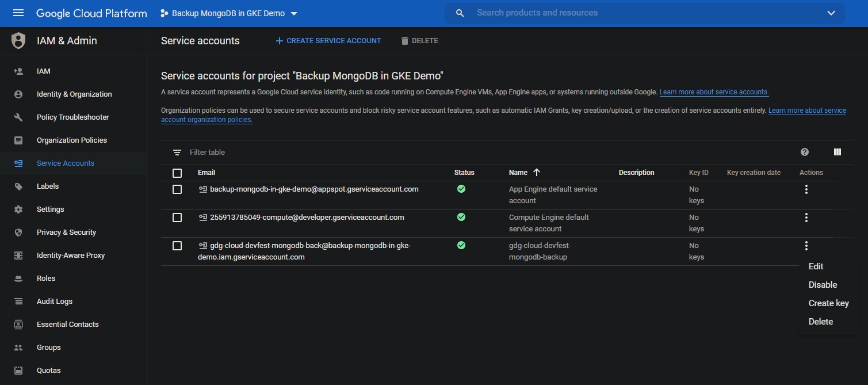
Task: Expand the search bar dropdown arrow
Action: point(831,13)
